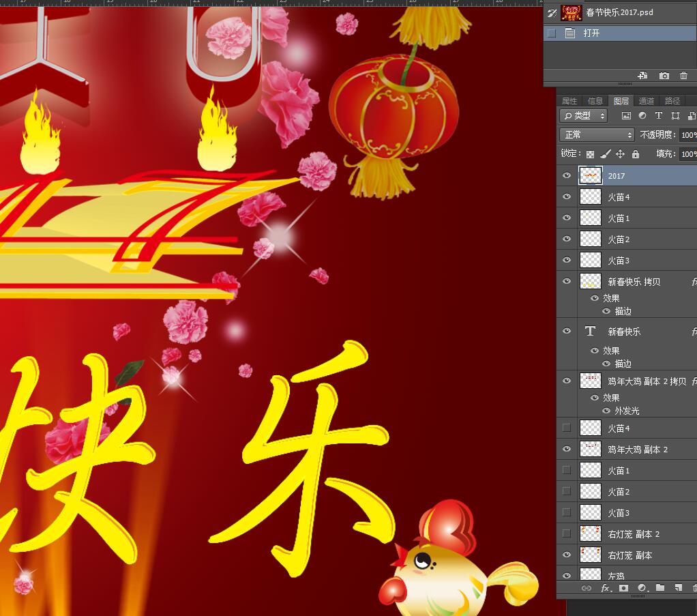Viewport: 697px width, 616px height.
Task: Click the 2017 layer thumbnail
Action: [x=591, y=176]
